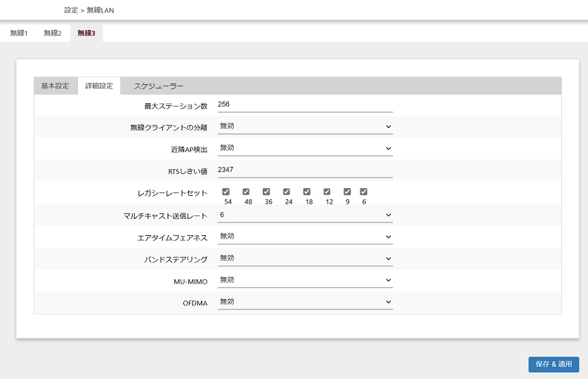The width and height of the screenshot is (588, 379).
Task: Uncheck the 36 legacy rate checkbox
Action: point(266,192)
